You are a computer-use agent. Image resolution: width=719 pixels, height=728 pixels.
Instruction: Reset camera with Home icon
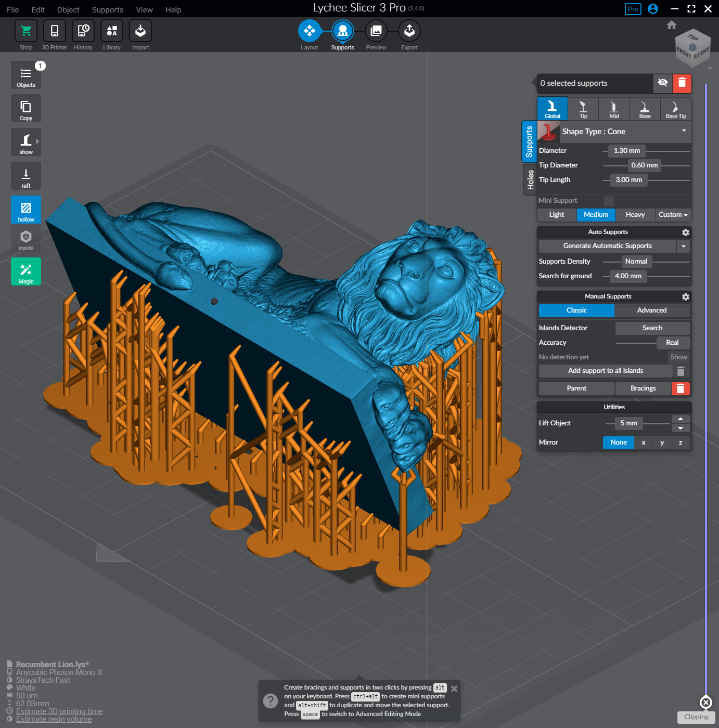point(672,25)
